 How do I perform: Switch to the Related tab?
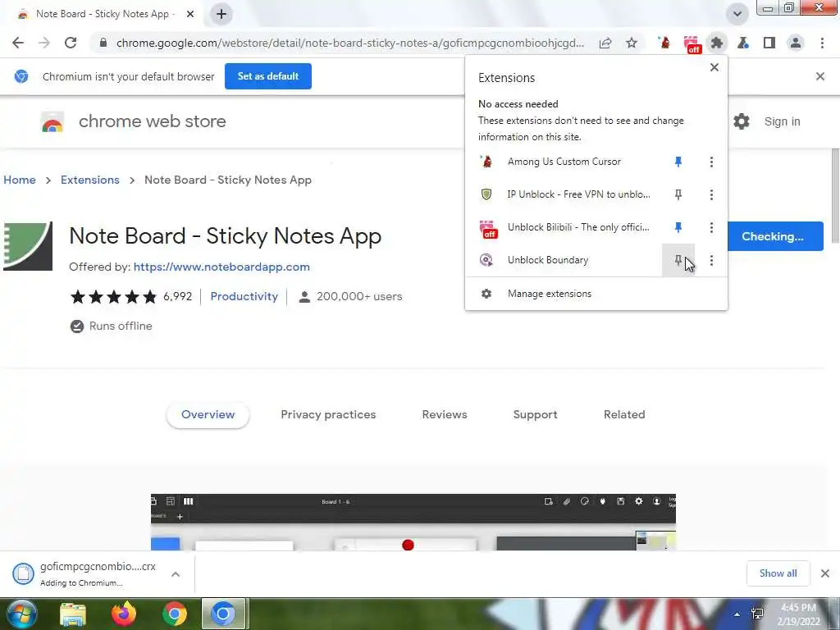624,414
